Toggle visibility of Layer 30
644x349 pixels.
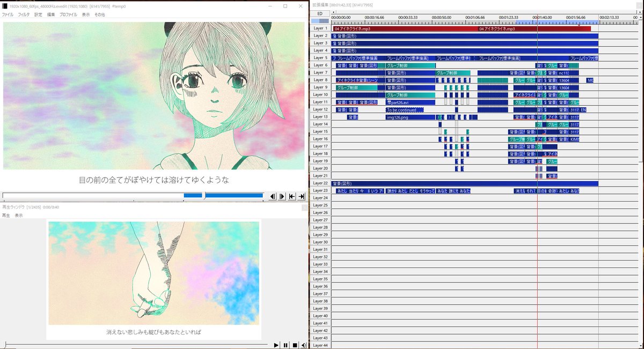click(320, 242)
